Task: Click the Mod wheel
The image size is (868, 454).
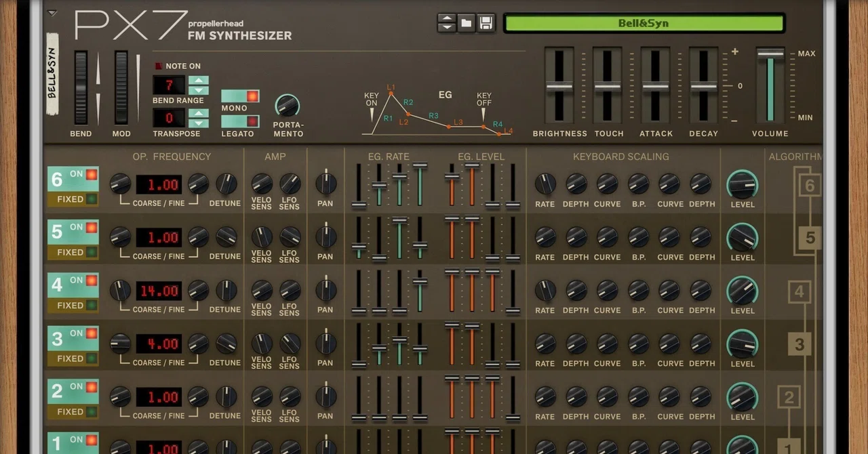Action: coord(121,87)
